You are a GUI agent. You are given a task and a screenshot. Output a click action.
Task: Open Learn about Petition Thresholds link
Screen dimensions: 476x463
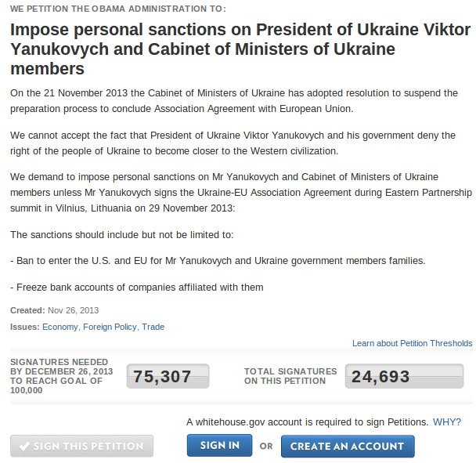tap(412, 343)
